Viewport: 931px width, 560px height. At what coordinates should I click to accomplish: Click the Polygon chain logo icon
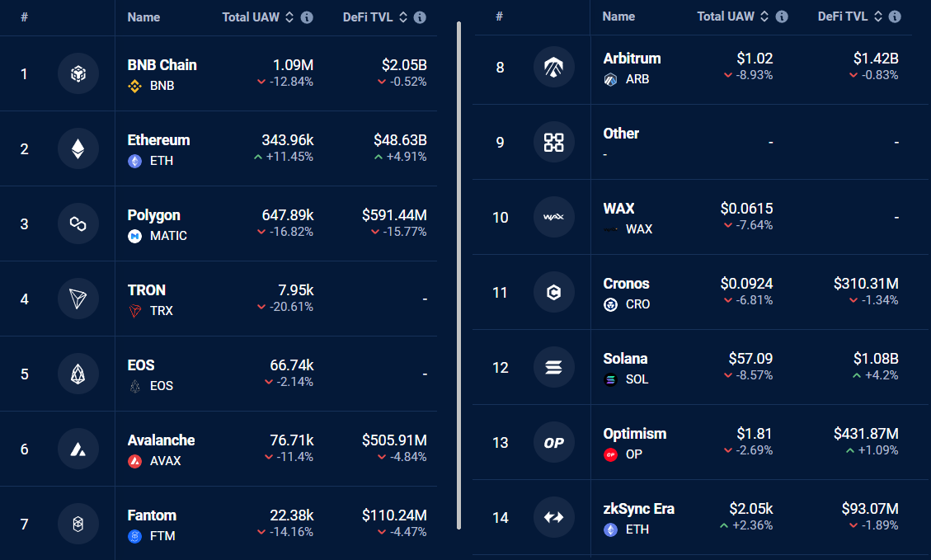pyautogui.click(x=78, y=224)
